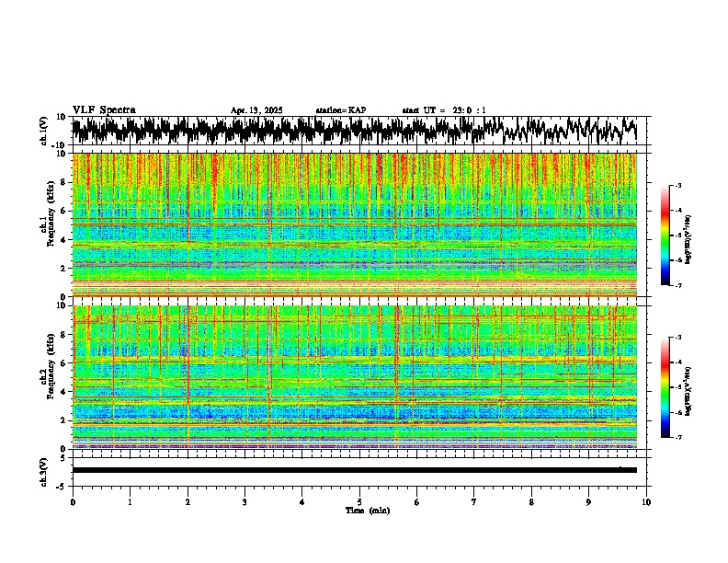This screenshot has width=728, height=563.
Task: Click the "VLF Spectra" title text
Action: [x=104, y=110]
